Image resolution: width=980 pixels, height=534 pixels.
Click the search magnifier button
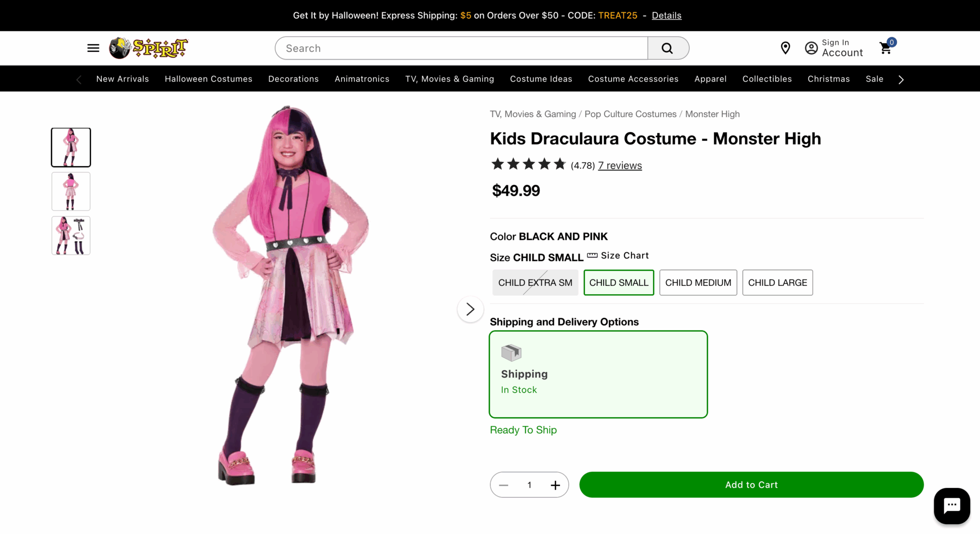pos(667,48)
